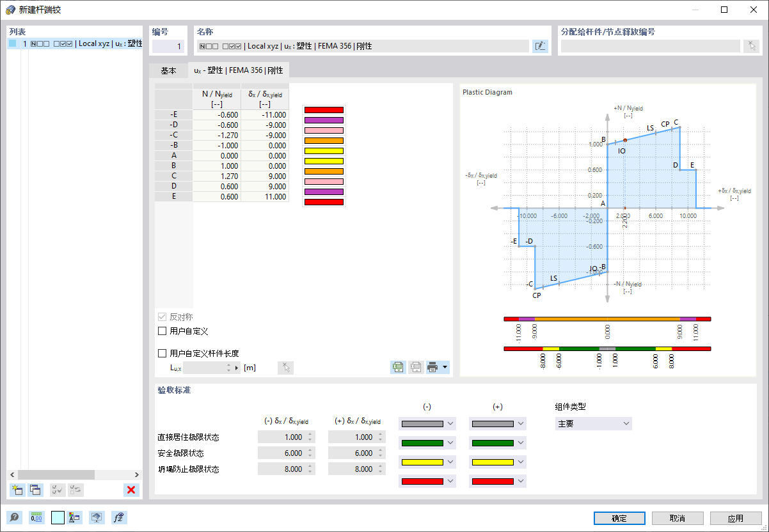The width and height of the screenshot is (769, 532).
Task: Open the 组件类型 主要 dropdown
Action: [593, 423]
